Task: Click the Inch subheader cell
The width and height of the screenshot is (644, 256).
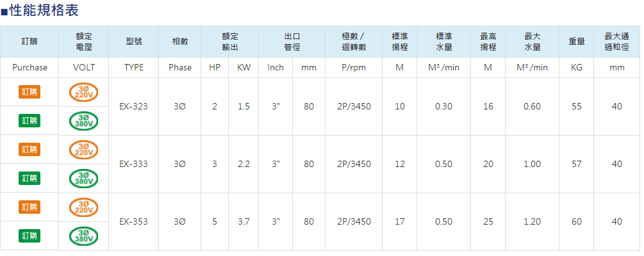Action: (276, 67)
